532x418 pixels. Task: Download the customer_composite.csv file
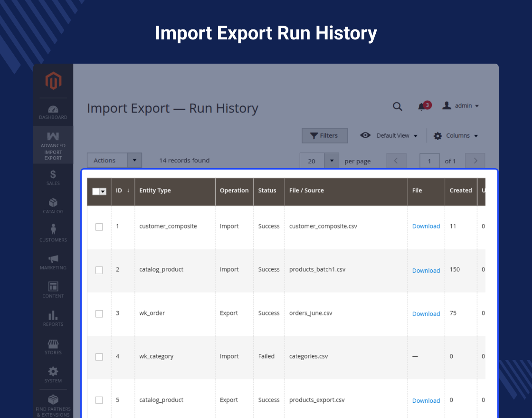426,226
